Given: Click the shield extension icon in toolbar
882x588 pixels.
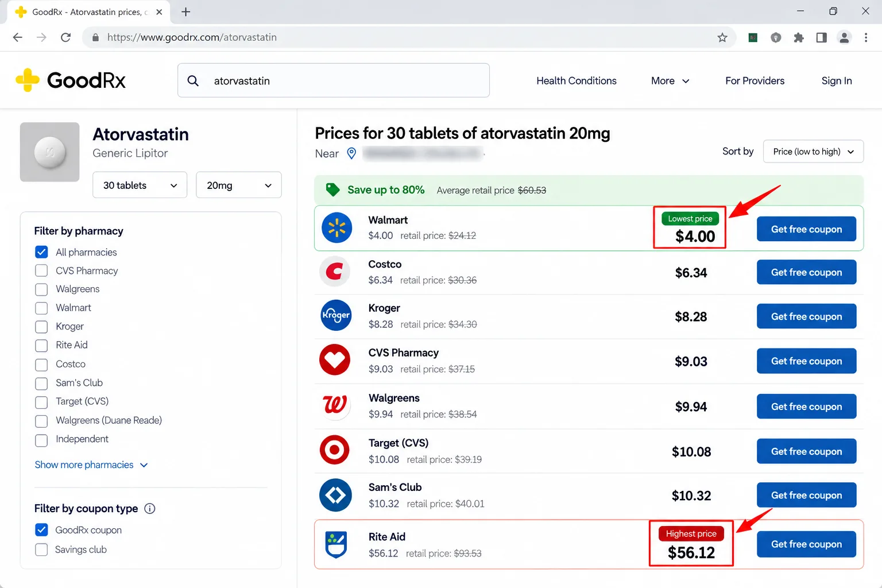Looking at the screenshot, I should tap(776, 37).
